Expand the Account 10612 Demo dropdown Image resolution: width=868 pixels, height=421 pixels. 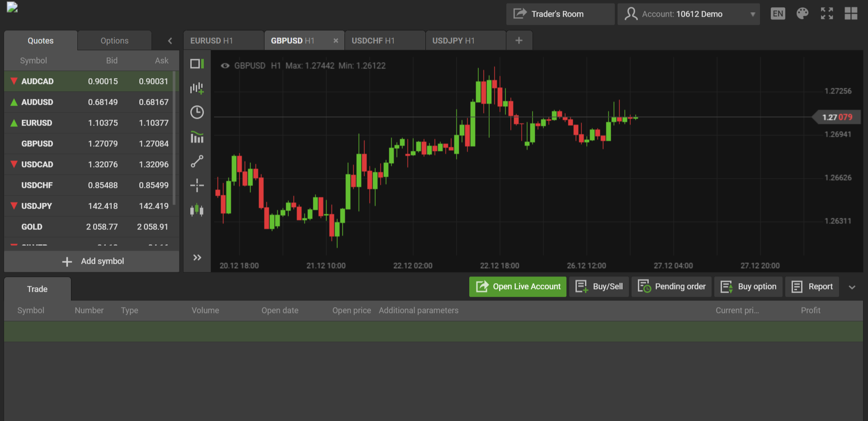(689, 14)
